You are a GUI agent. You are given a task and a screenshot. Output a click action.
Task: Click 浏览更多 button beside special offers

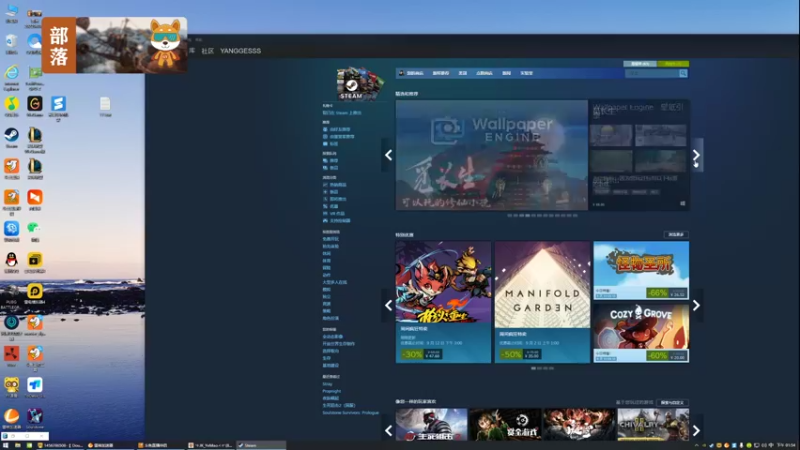click(676, 235)
